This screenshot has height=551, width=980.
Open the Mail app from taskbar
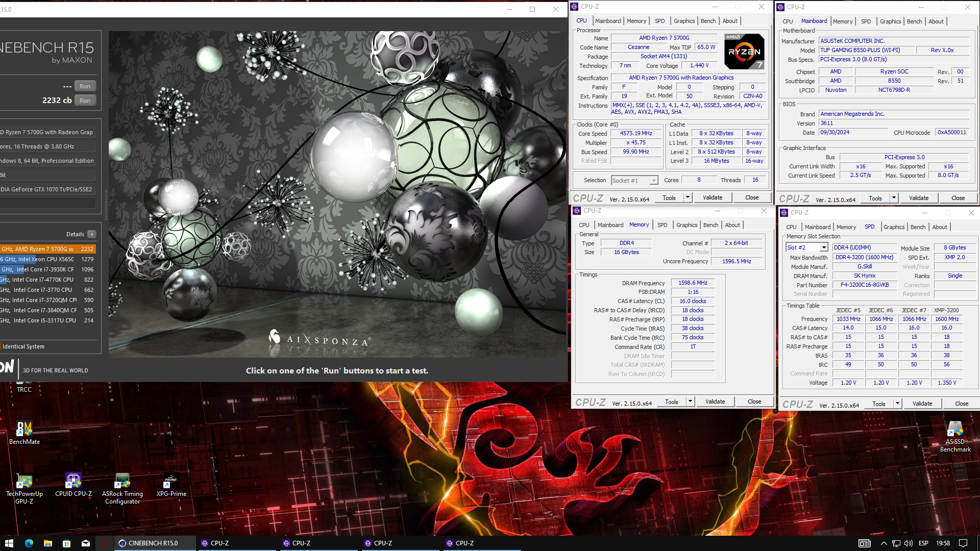[85, 543]
